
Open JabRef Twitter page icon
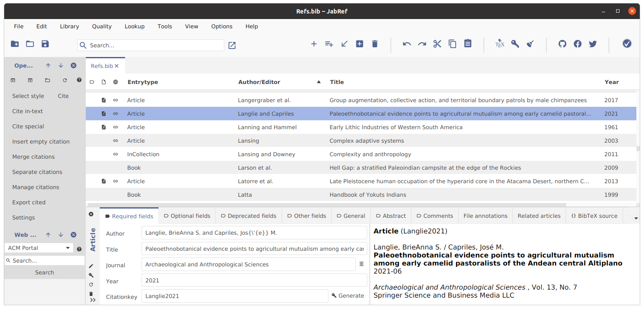[x=593, y=44]
